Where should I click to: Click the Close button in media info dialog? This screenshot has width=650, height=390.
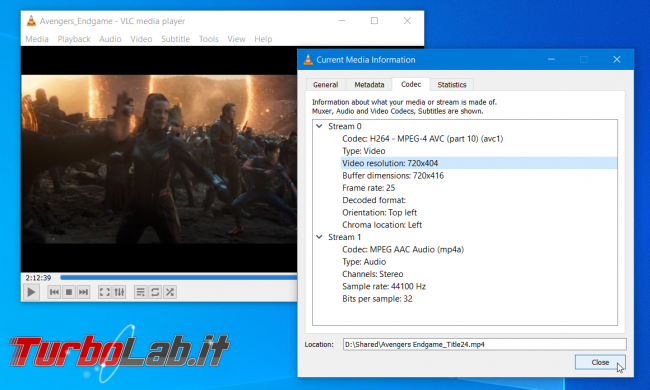pos(600,362)
